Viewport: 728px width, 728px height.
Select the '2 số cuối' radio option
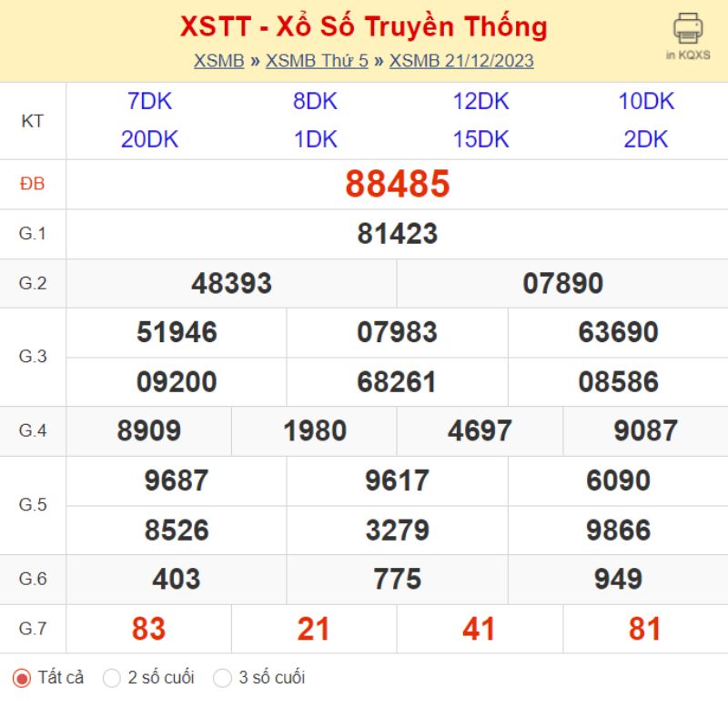click(111, 678)
